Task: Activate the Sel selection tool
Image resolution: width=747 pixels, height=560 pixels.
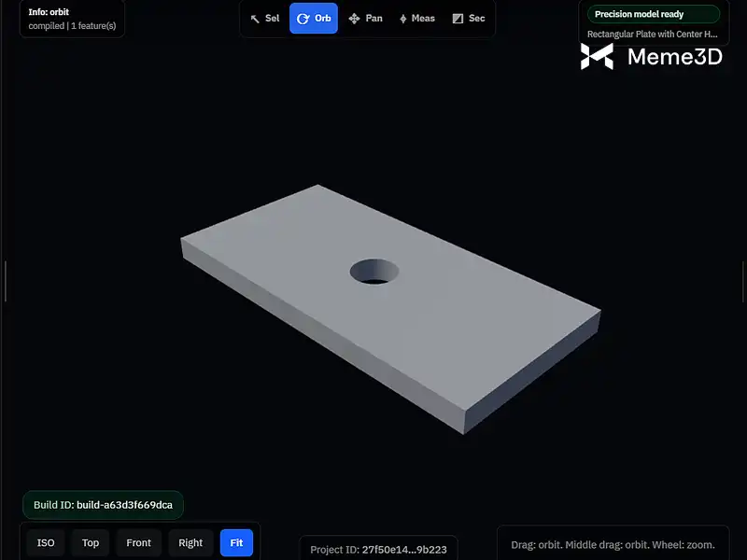Action: (265, 18)
